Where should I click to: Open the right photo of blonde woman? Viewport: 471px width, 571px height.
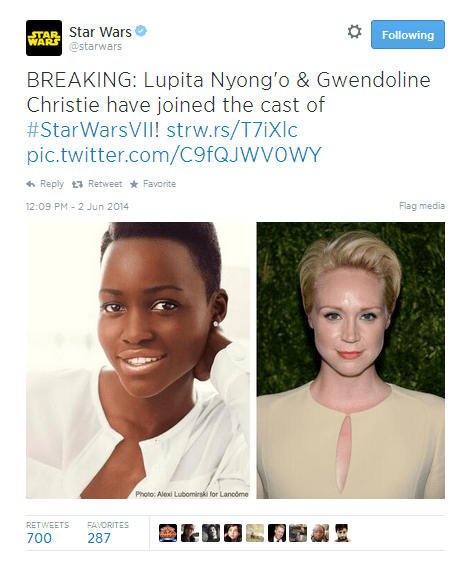click(x=350, y=360)
